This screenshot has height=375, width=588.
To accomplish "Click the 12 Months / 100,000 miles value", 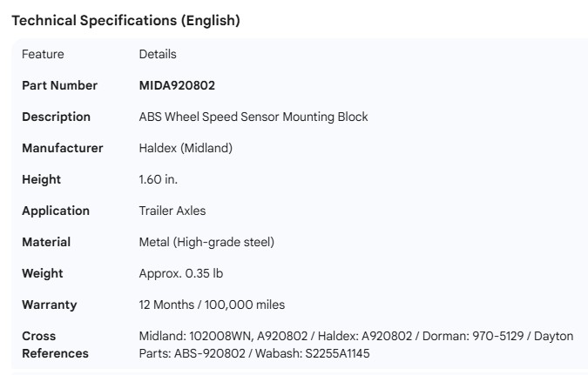I will pos(212,305).
